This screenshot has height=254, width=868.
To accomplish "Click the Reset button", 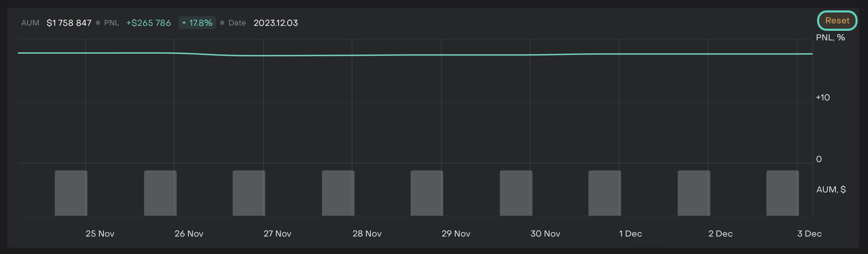I will click(837, 21).
